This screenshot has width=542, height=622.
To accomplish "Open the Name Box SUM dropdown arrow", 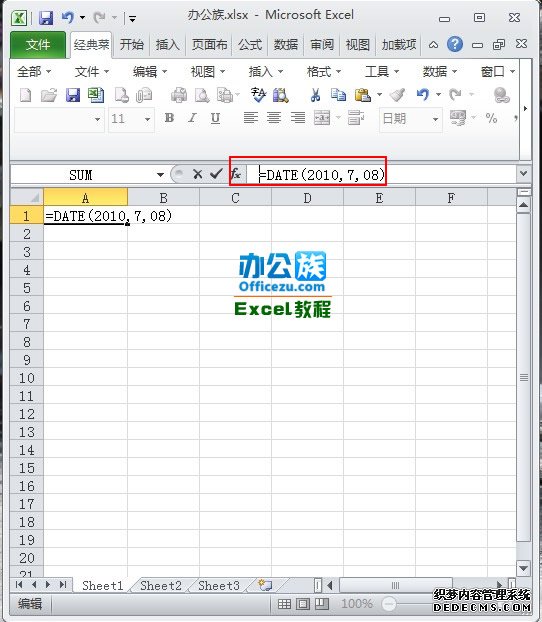I will tap(160, 175).
